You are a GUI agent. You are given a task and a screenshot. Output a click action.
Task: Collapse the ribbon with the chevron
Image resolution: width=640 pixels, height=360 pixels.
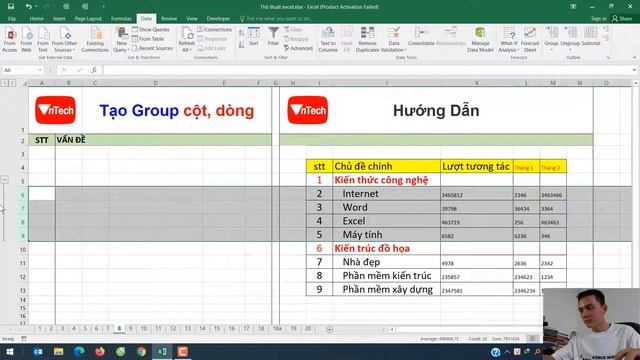click(x=634, y=58)
